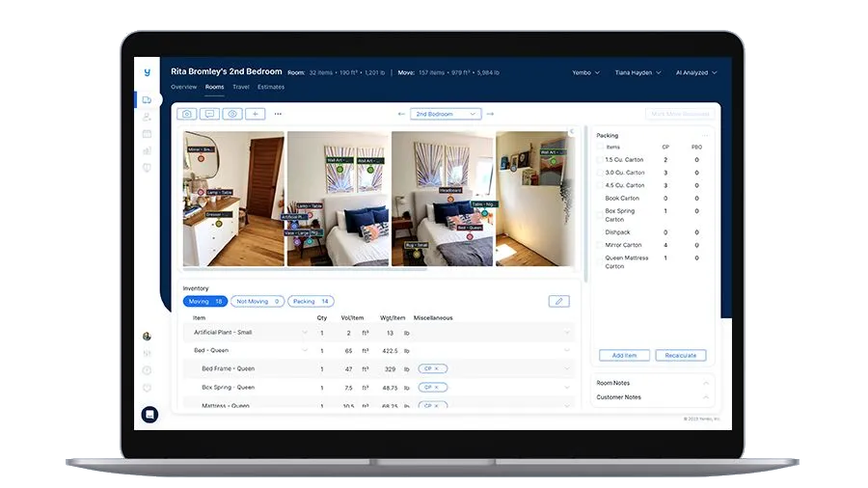Open the first photo with dresser and mirror
Image resolution: width=868 pixels, height=488 pixels.
pyautogui.click(x=233, y=199)
